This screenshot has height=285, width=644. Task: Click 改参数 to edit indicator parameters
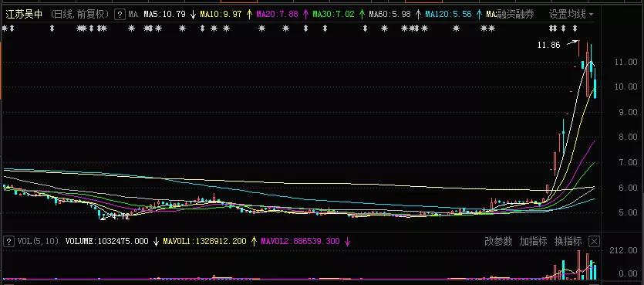pos(498,242)
